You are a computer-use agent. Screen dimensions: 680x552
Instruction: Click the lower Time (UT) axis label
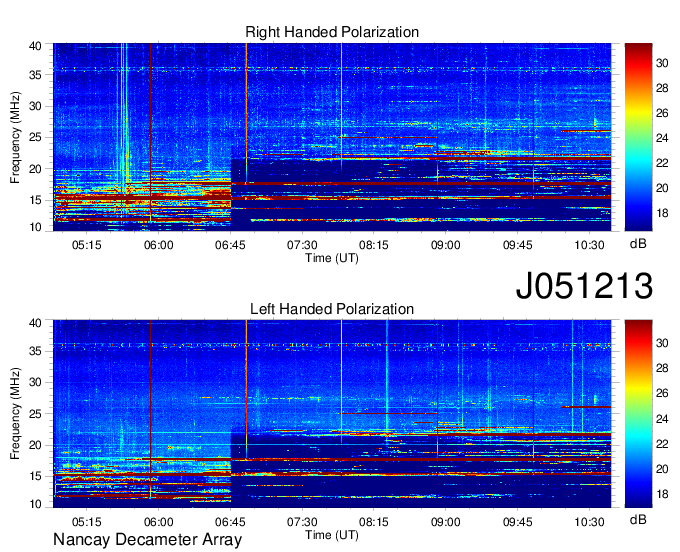332,535
